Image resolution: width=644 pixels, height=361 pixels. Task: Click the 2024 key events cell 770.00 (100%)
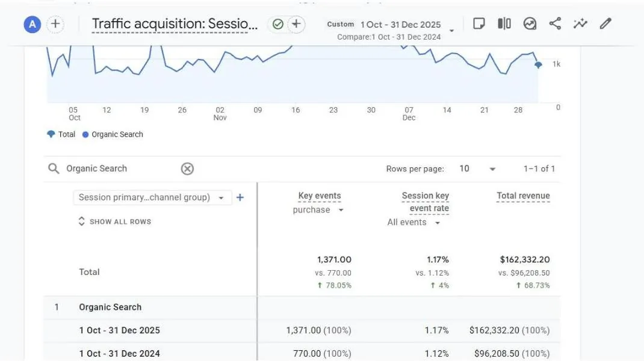[x=322, y=353]
